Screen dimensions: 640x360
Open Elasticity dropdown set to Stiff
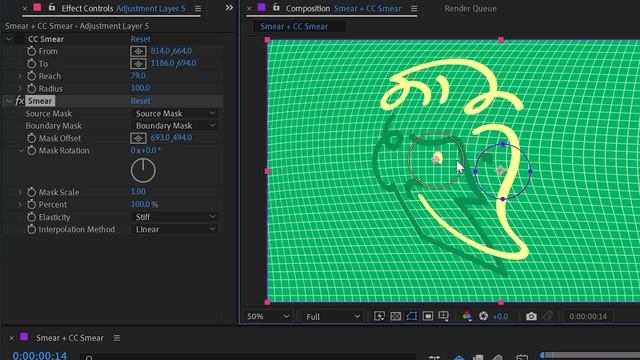175,217
